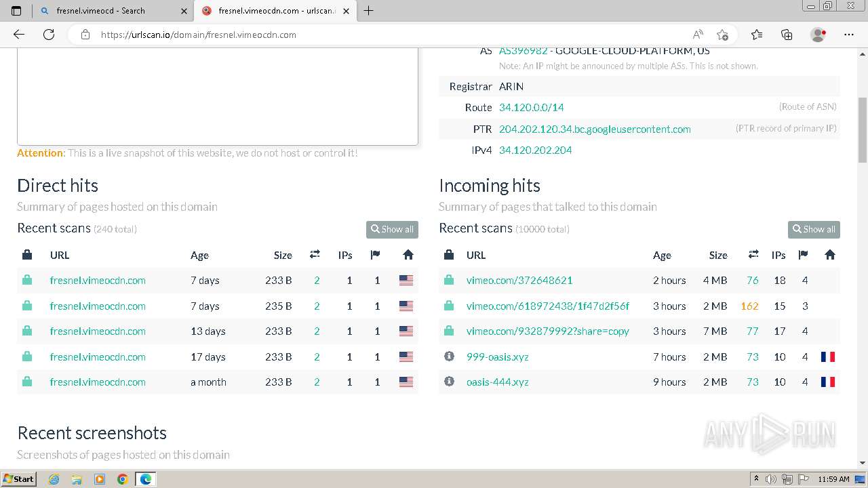Image resolution: width=868 pixels, height=488 pixels.
Task: Click the taskbar clock showing 11:59 AM
Action: point(833,479)
